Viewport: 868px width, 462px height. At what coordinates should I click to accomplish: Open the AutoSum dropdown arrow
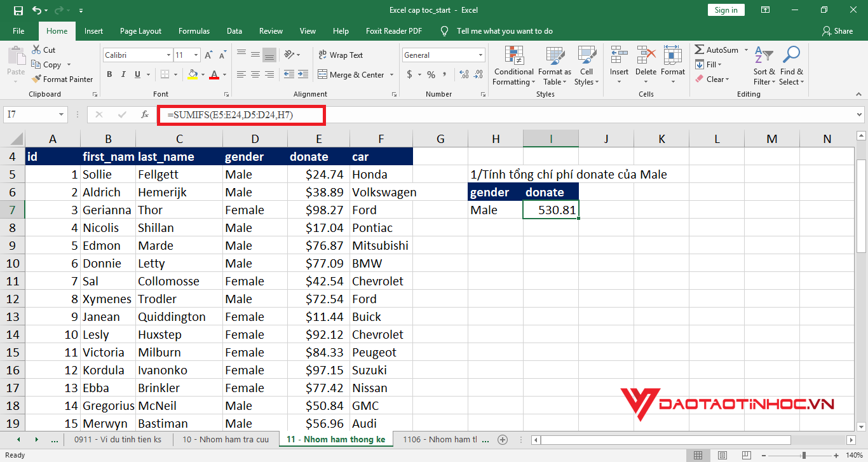(747, 50)
